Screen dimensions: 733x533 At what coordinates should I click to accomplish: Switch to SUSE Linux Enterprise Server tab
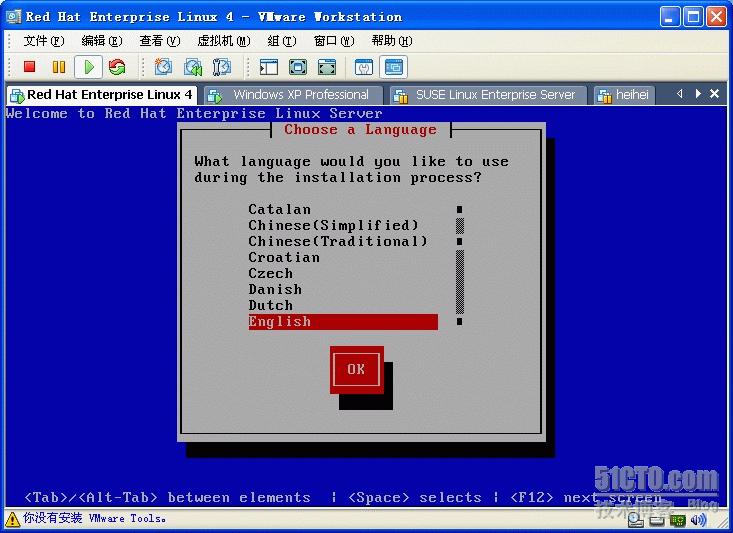pyautogui.click(x=488, y=95)
